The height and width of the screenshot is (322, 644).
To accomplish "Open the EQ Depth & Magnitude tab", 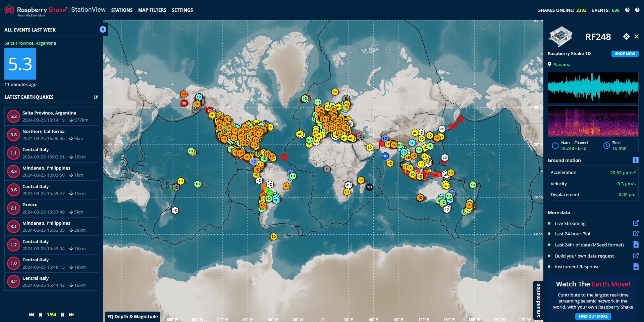I will tap(132, 317).
